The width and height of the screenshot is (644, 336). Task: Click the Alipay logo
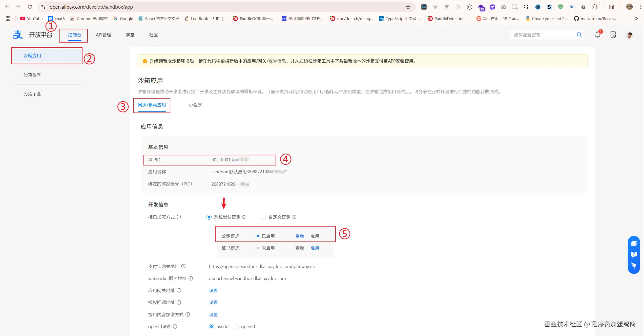(17, 34)
